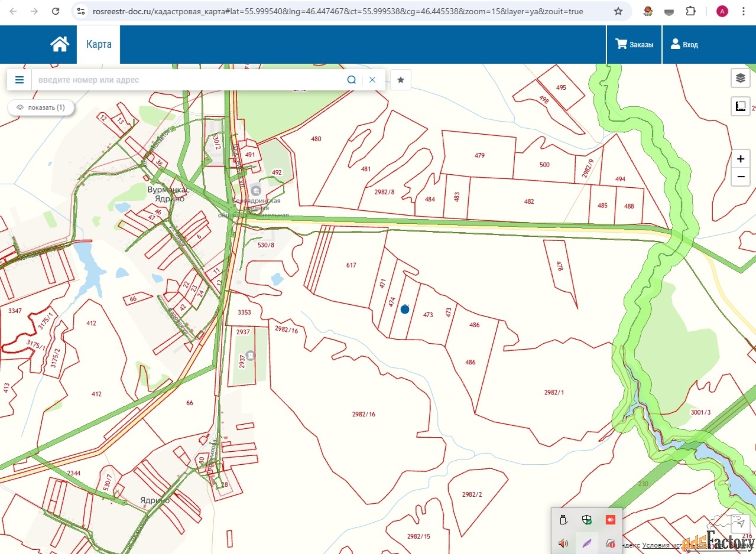
Task: Zoom out the map with minus
Action: coord(740,177)
